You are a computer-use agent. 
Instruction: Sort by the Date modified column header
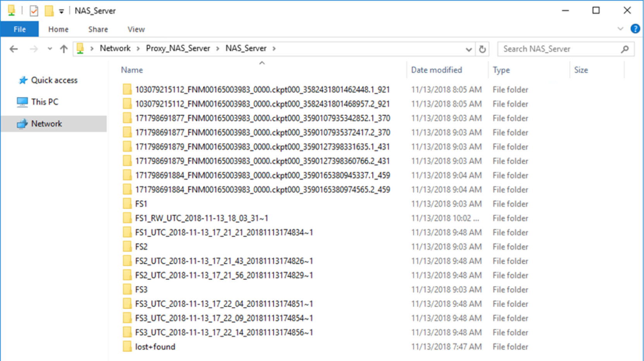[436, 70]
